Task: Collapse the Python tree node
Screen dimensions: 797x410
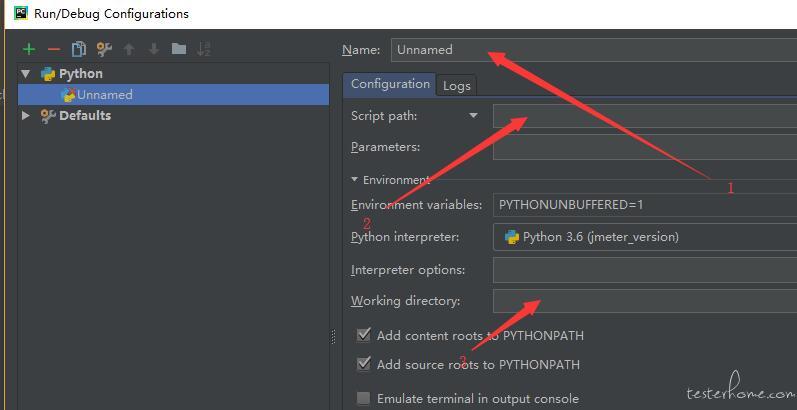Action: click(x=25, y=74)
